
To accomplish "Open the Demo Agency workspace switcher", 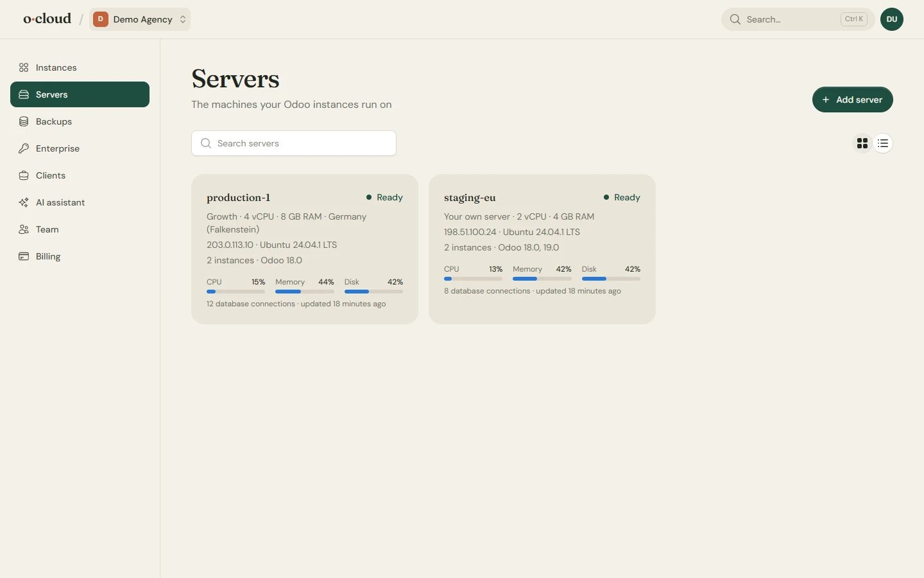I will click(x=140, y=19).
